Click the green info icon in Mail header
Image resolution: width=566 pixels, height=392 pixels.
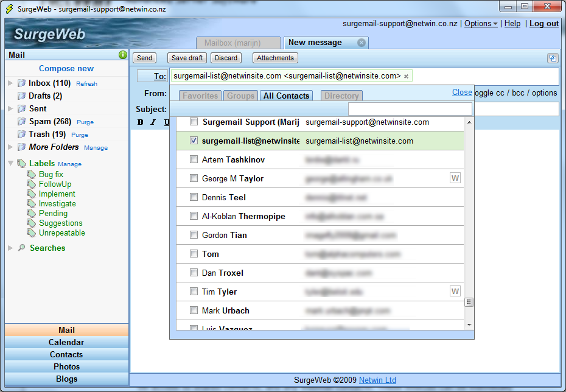pyautogui.click(x=123, y=55)
